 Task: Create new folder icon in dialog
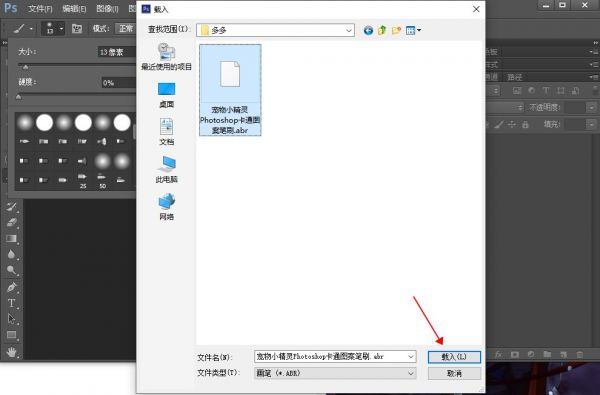point(396,30)
